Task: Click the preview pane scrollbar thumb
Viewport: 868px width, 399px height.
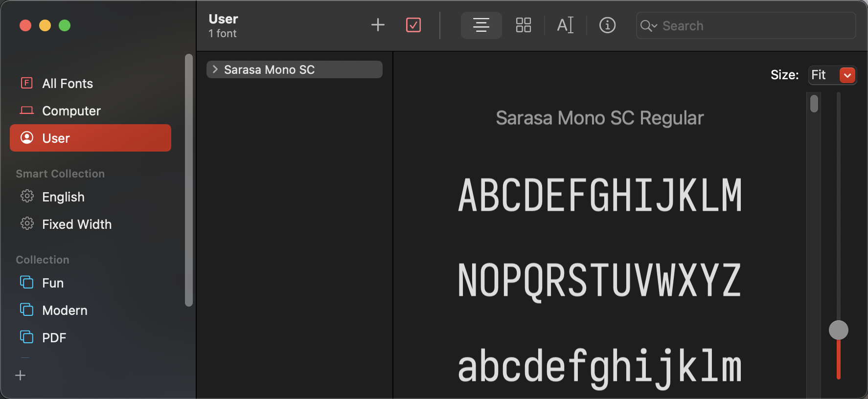Action: [x=814, y=104]
